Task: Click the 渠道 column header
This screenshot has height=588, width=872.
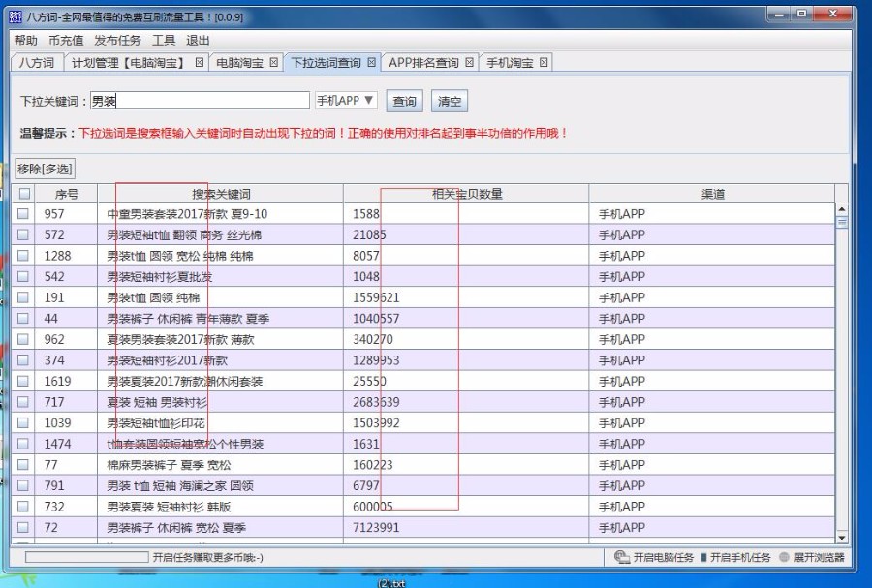Action: coord(712,194)
